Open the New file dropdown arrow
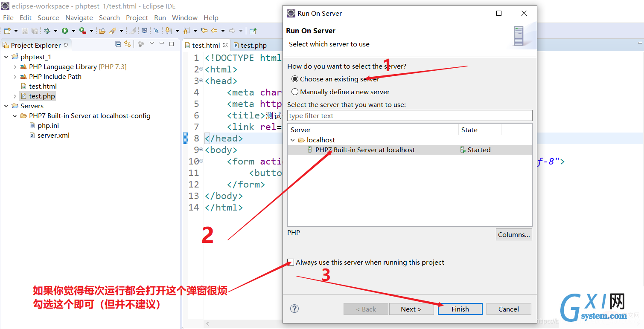Viewport: 644px width, 329px height. (x=16, y=31)
